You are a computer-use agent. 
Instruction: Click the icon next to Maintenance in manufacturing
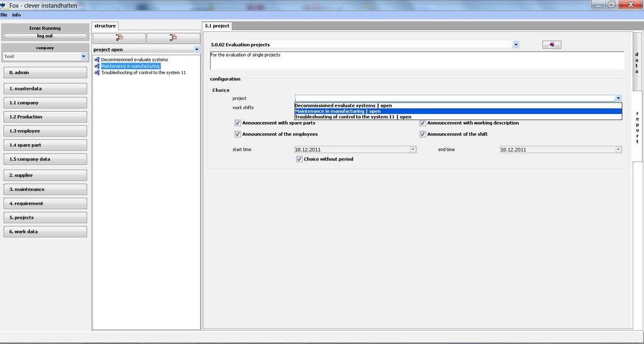point(97,66)
